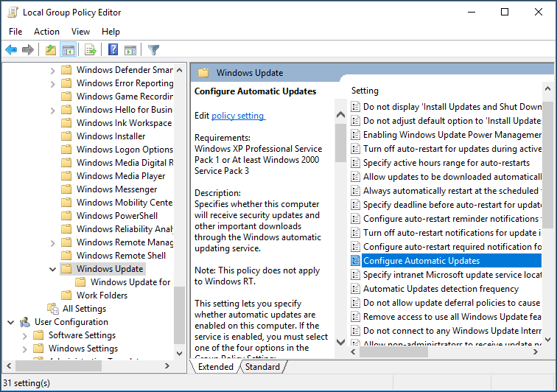This screenshot has height=392, width=557.
Task: Select 'Automatic Updates detection frequency' policy
Action: click(x=446, y=289)
